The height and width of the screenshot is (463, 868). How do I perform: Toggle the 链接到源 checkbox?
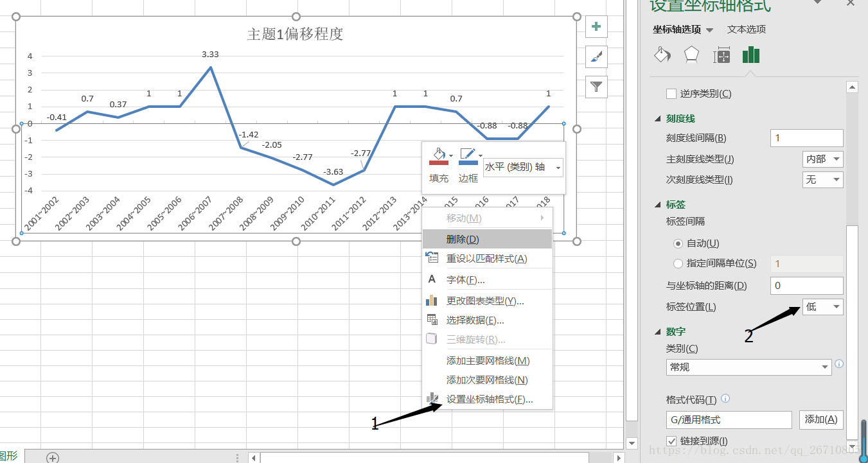[x=671, y=441]
